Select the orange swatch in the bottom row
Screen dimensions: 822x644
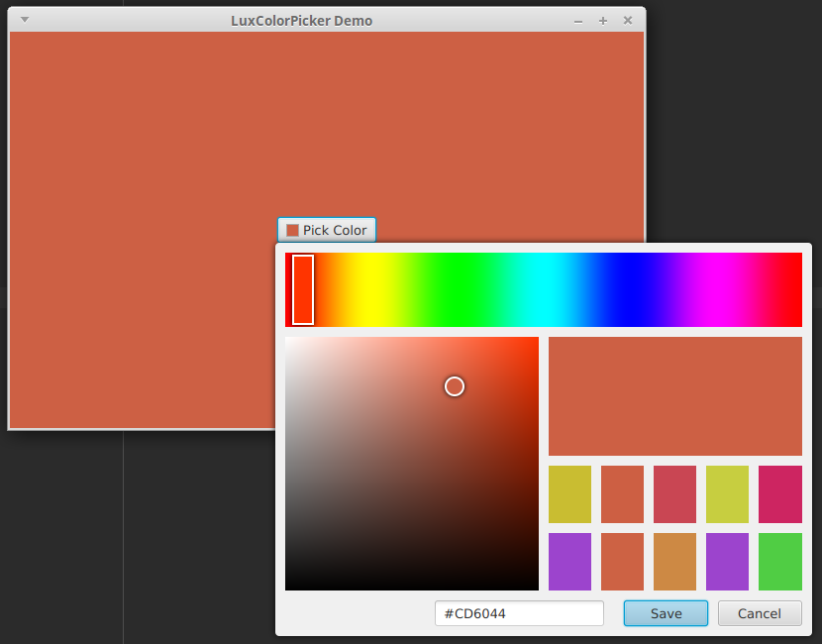click(622, 561)
